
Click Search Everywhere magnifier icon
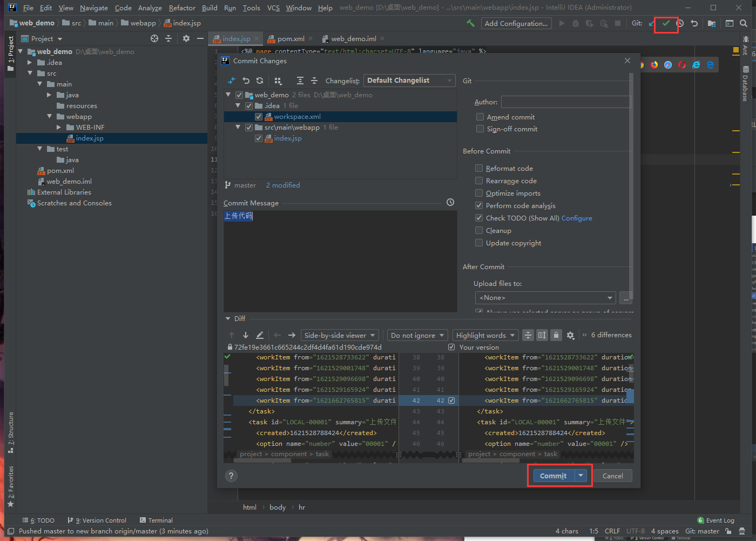pos(744,23)
